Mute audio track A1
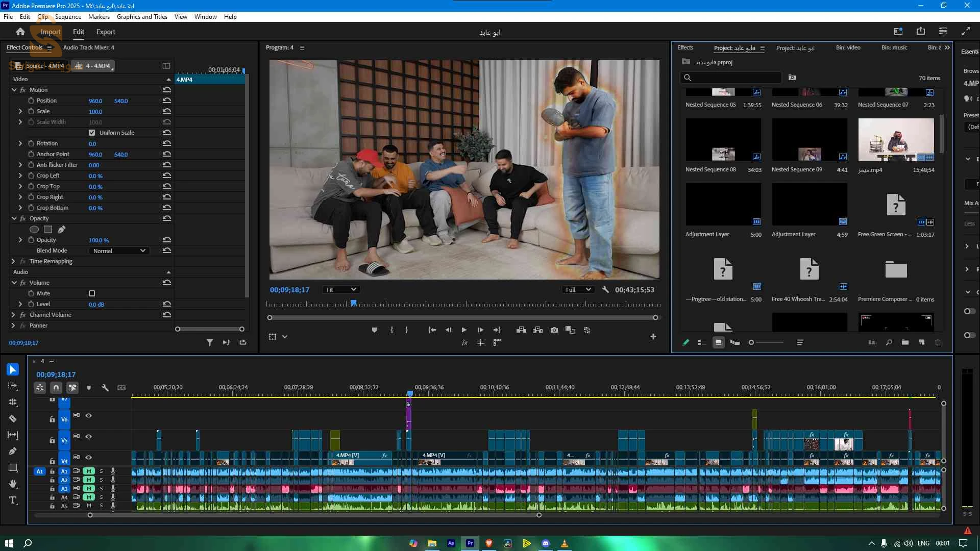 (x=89, y=471)
